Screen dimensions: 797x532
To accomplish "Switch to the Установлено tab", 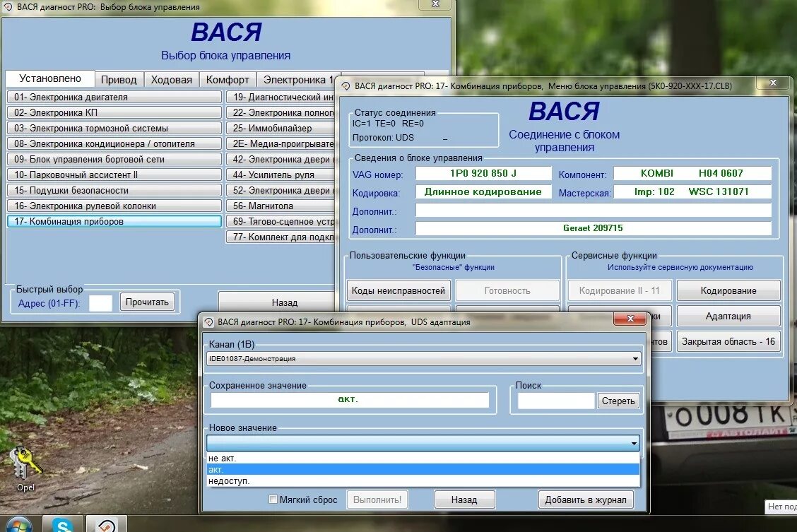I will [x=49, y=78].
